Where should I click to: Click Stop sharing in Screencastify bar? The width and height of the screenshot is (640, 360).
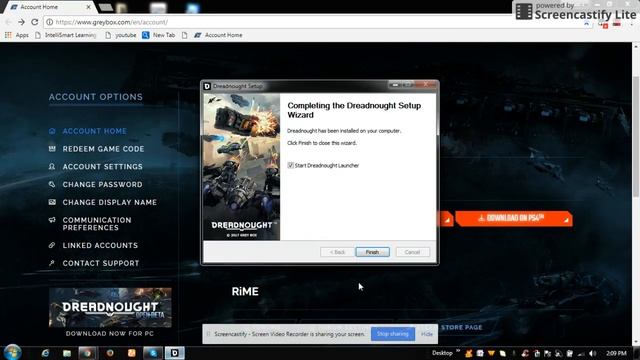pos(393,334)
